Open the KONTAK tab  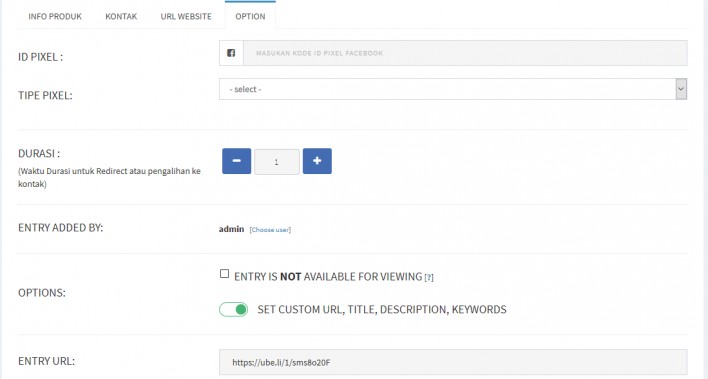[121, 16]
